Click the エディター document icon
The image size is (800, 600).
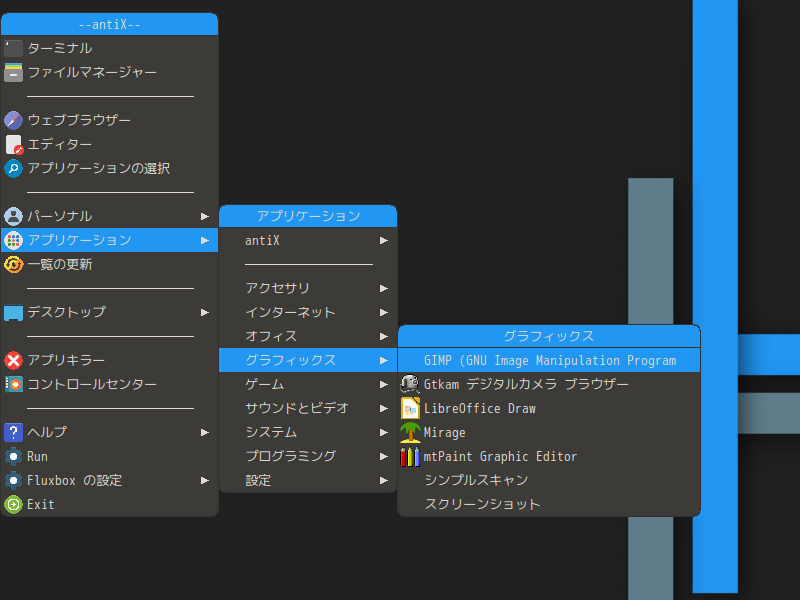[x=13, y=144]
